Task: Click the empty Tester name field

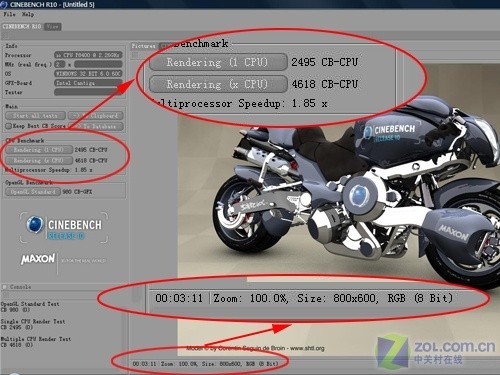Action: [88, 92]
